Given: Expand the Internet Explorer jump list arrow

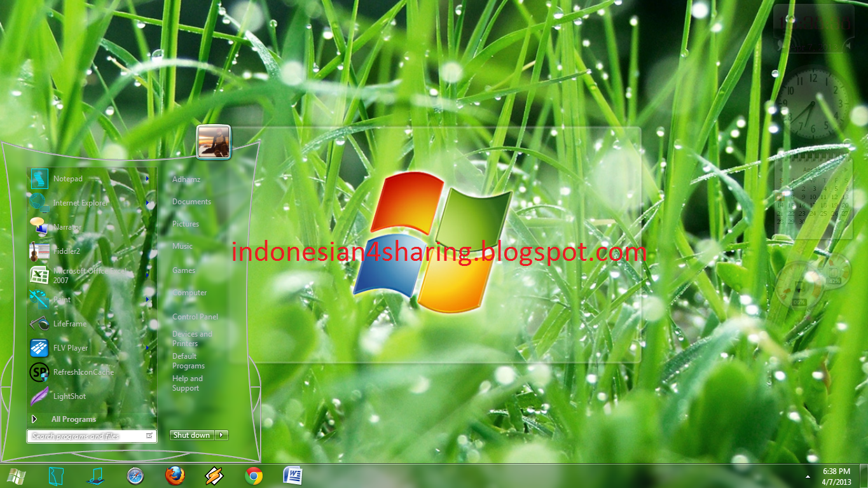Looking at the screenshot, I should [x=148, y=204].
